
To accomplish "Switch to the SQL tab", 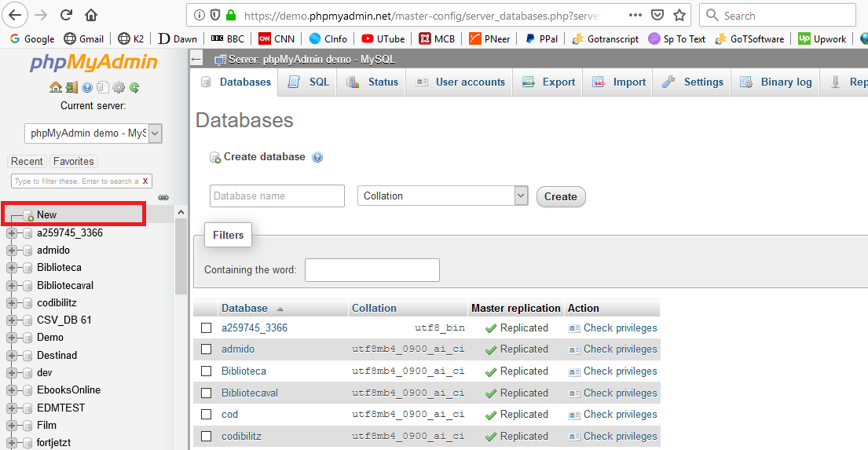I will pos(309,82).
